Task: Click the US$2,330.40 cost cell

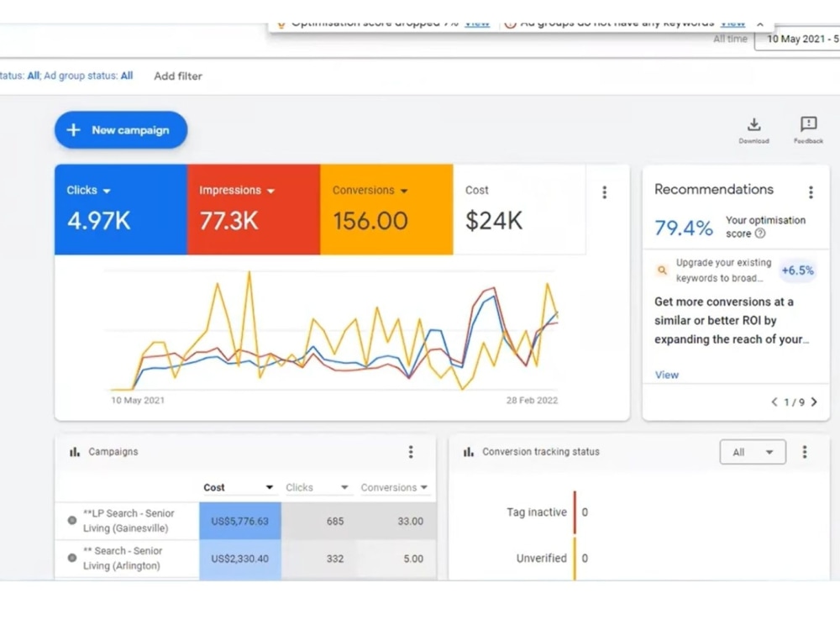Action: pyautogui.click(x=240, y=559)
